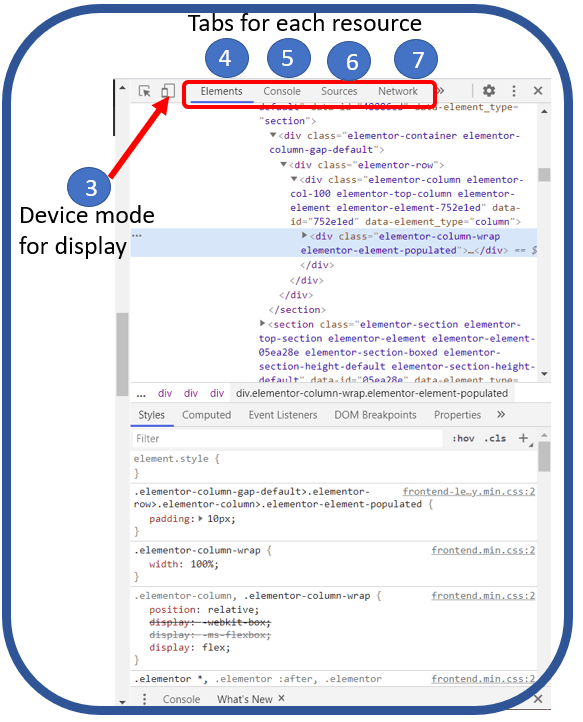
Task: Open the three-dot customize DevTools menu
Action: pyautogui.click(x=514, y=91)
